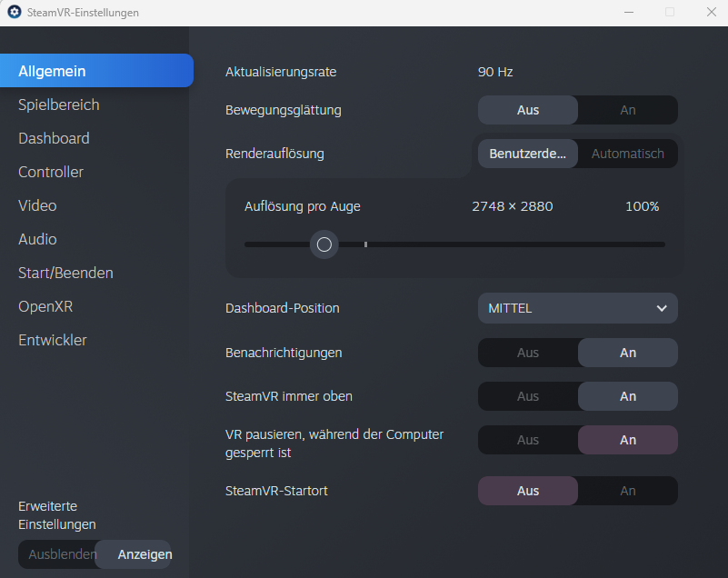Turn Bewegungsglättung to An
Screen dimensions: 728x578
(x=627, y=110)
